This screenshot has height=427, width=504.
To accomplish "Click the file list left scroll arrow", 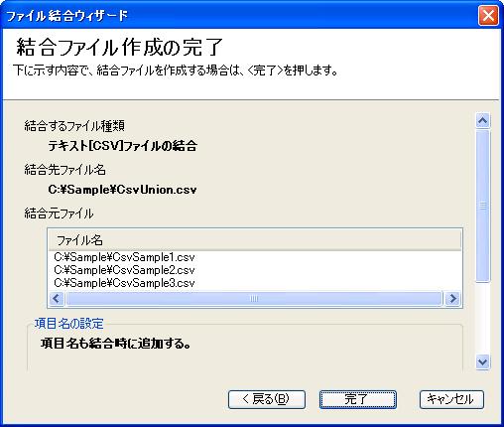I will coord(57,299).
